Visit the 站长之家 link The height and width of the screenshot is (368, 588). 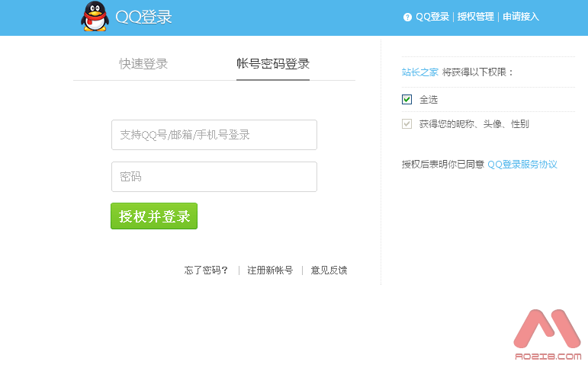420,72
